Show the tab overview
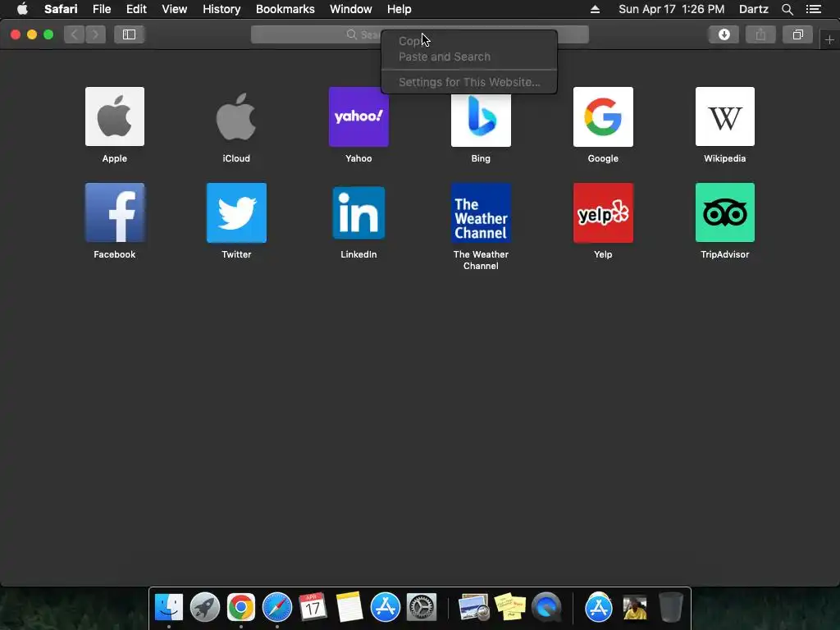Screen dimensions: 840x630 [797, 34]
